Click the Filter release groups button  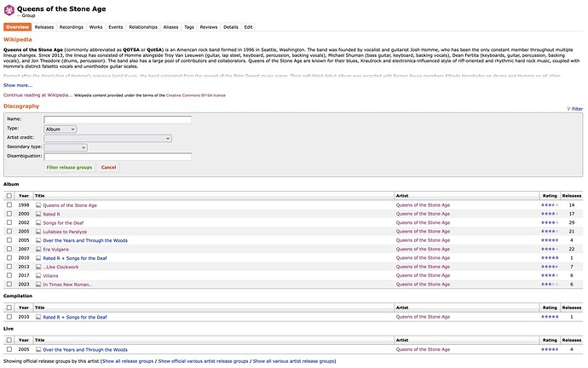(69, 168)
